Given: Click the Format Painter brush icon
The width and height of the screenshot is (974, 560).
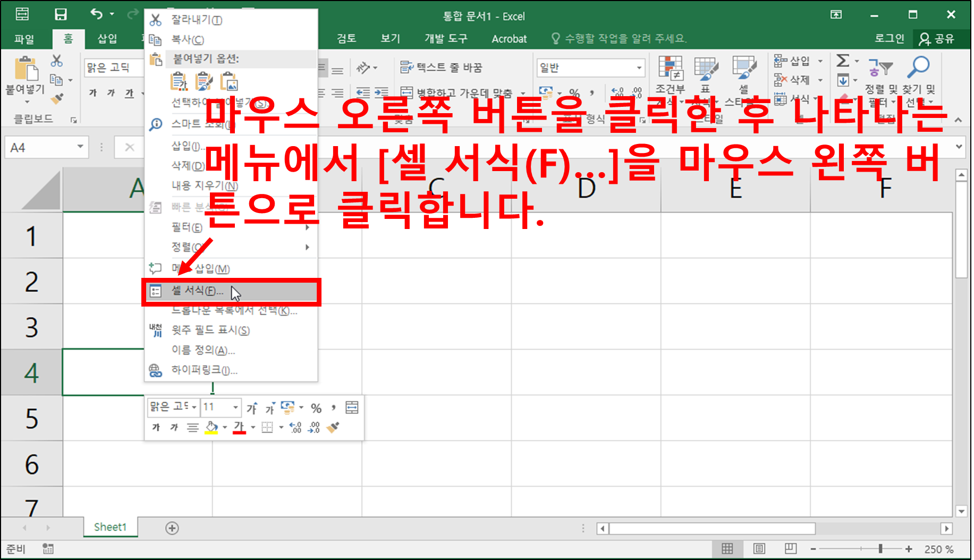Looking at the screenshot, I should click(x=57, y=99).
